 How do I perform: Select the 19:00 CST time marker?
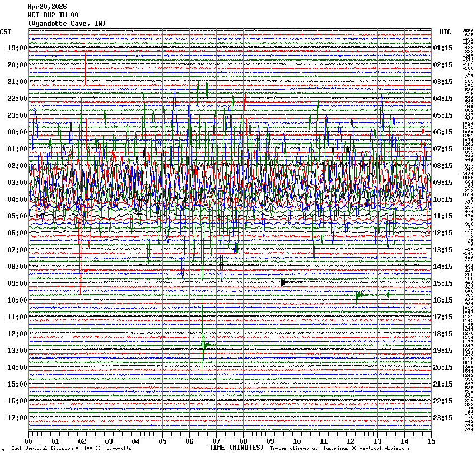click(17, 48)
